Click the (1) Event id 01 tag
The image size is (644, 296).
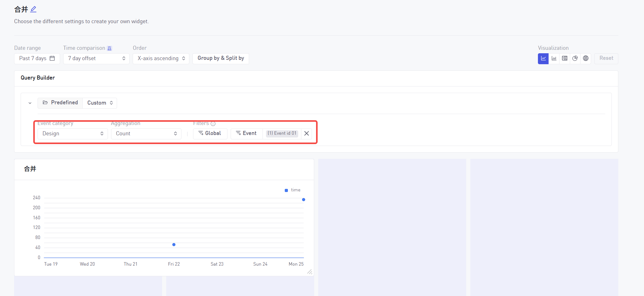[282, 133]
